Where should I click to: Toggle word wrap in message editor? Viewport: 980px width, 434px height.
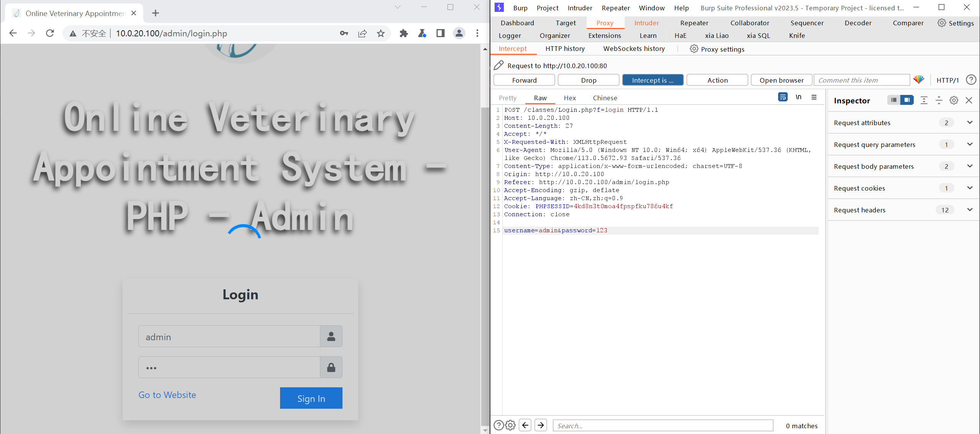pos(783,97)
